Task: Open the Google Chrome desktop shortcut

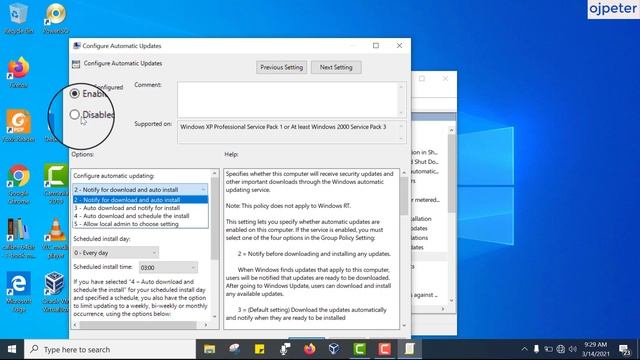Action: click(18, 184)
